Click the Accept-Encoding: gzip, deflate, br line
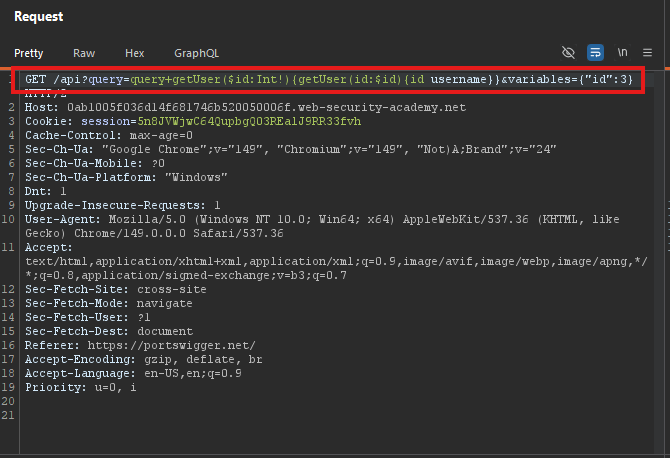670x458 pixels. point(144,360)
